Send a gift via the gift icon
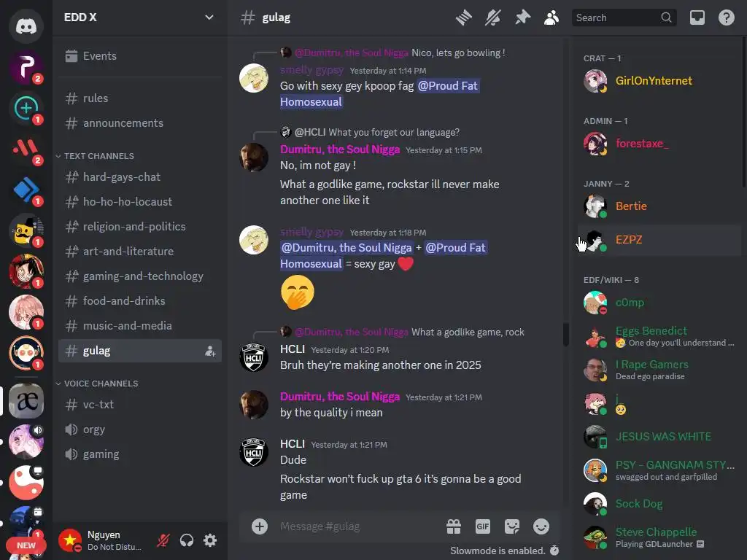Viewport: 747px width, 560px height. 454,526
